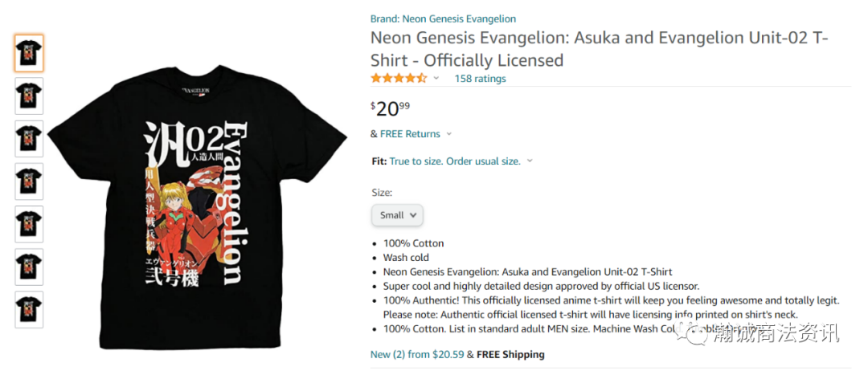The width and height of the screenshot is (868, 371).
Task: Select the third product thumbnail image
Action: point(29,138)
